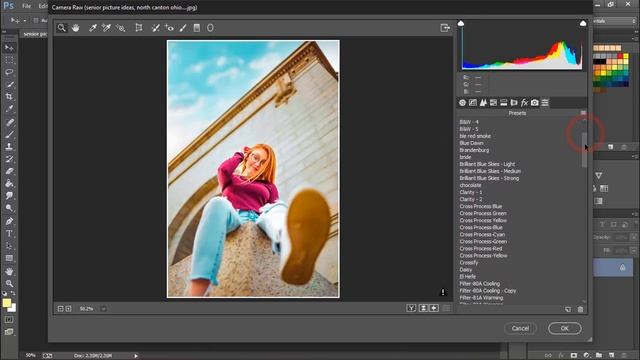Image resolution: width=640 pixels, height=360 pixels.
Task: Apply the B&W - 4 preset
Action: point(469,122)
